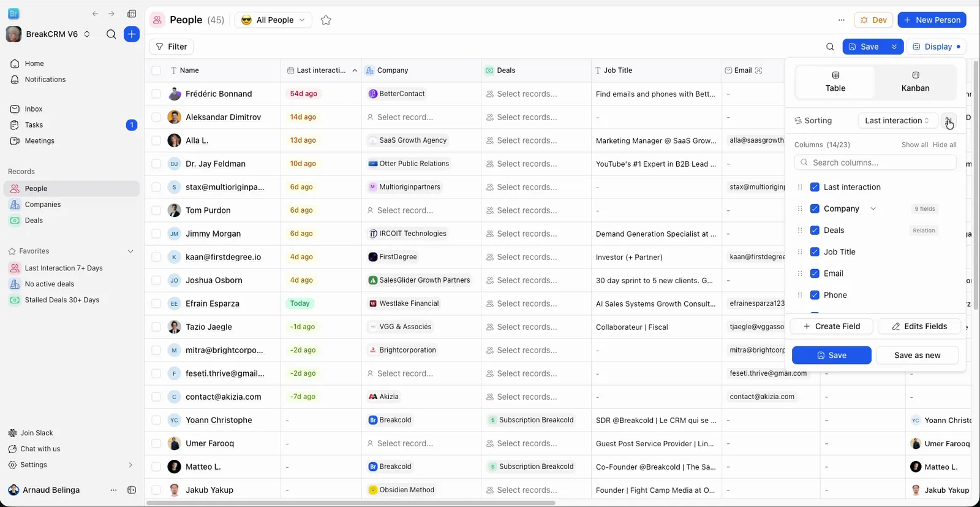
Task: Collapse the Favorites section
Action: [x=130, y=251]
